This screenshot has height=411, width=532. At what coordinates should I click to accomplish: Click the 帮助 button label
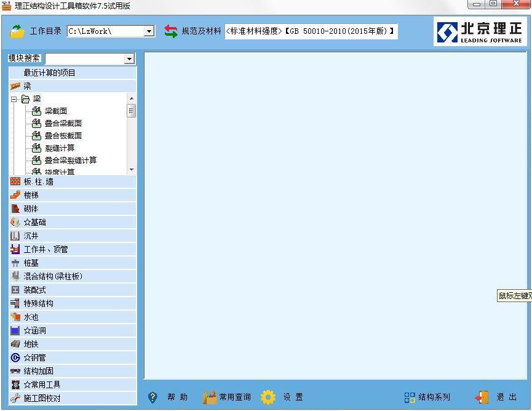178,397
